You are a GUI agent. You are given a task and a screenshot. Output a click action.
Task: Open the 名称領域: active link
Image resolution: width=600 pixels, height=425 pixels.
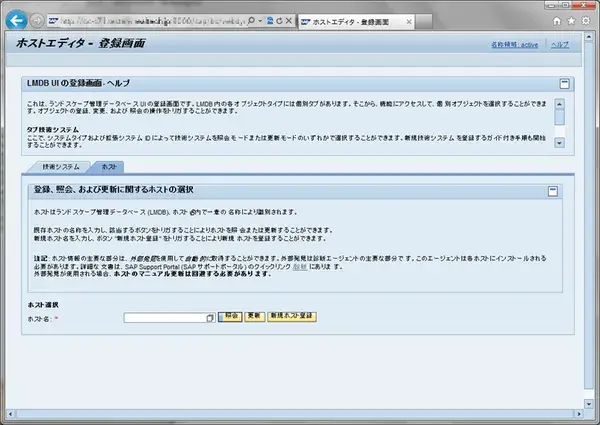pos(514,45)
